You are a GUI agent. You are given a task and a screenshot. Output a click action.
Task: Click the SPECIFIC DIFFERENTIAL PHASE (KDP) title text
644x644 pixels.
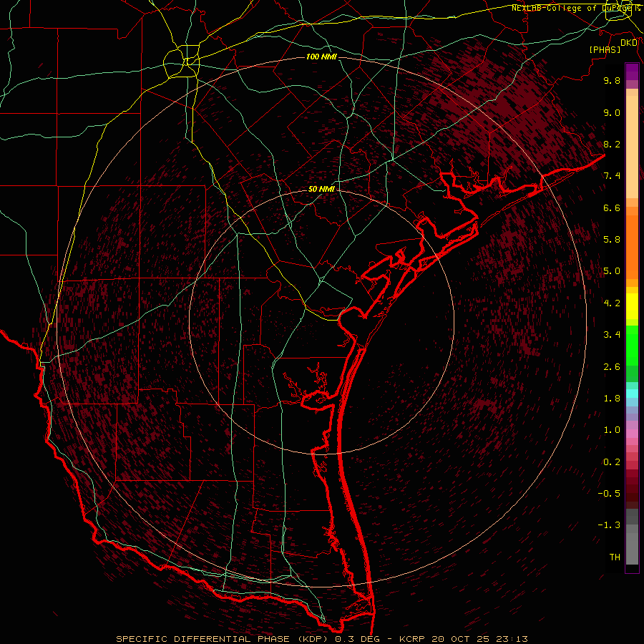point(224,639)
